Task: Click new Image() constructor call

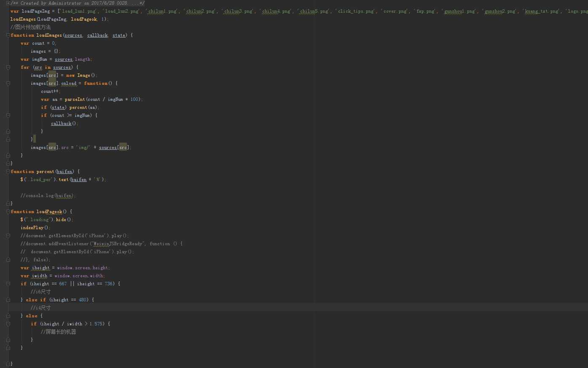Action: pos(81,75)
